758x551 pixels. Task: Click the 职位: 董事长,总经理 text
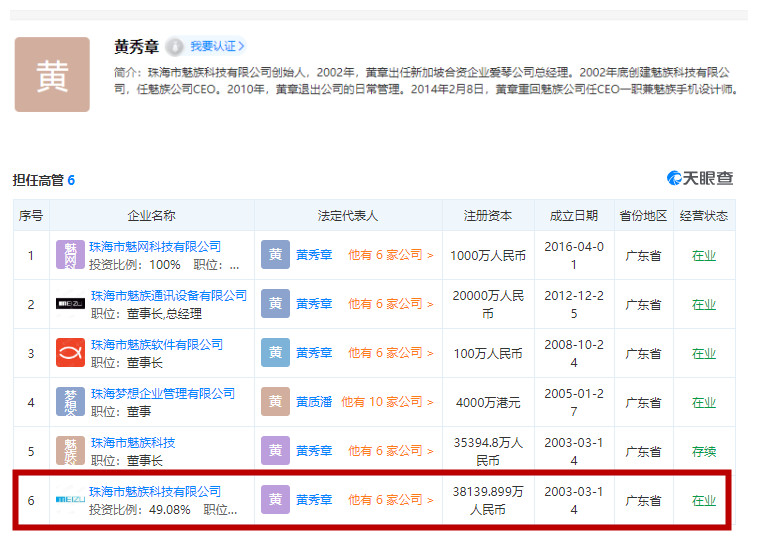(146, 314)
